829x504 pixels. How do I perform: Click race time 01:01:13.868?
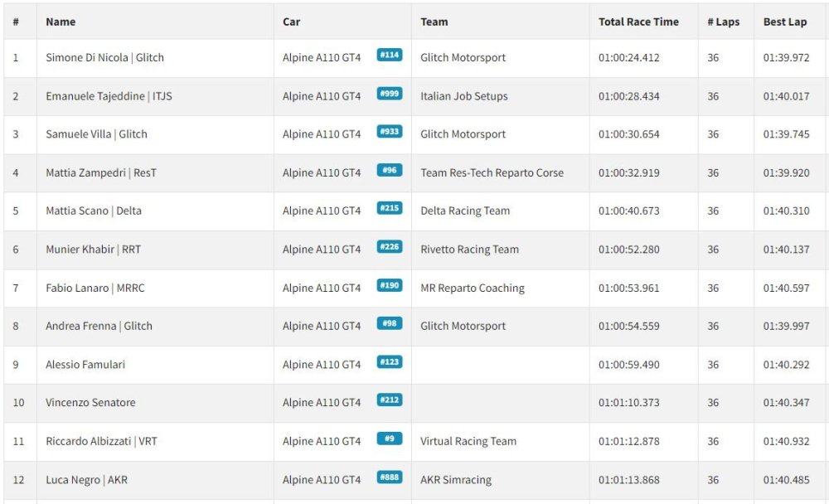pos(629,480)
